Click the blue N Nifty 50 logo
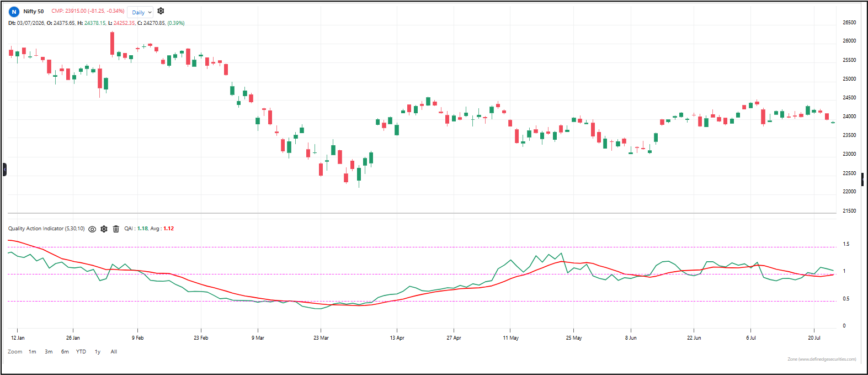The image size is (868, 375). (14, 12)
